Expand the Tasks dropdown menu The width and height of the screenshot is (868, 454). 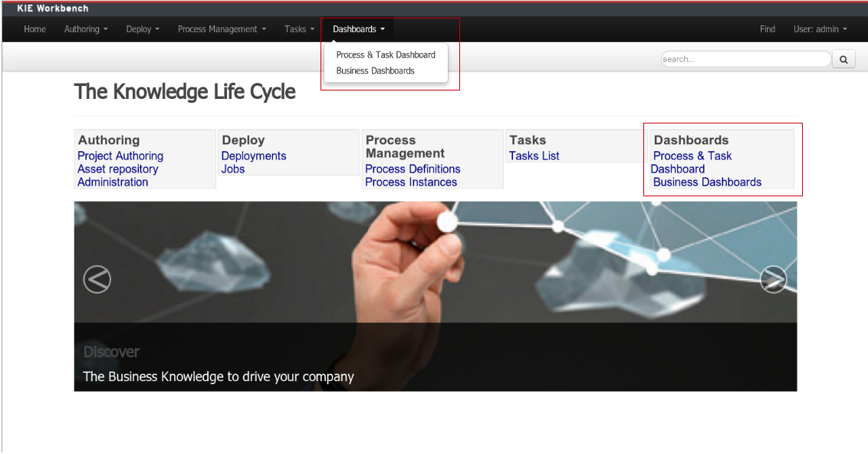(300, 29)
